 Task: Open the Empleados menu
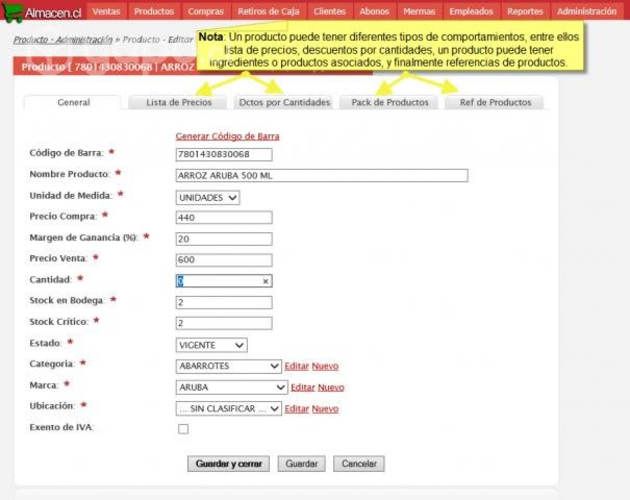[x=471, y=11]
